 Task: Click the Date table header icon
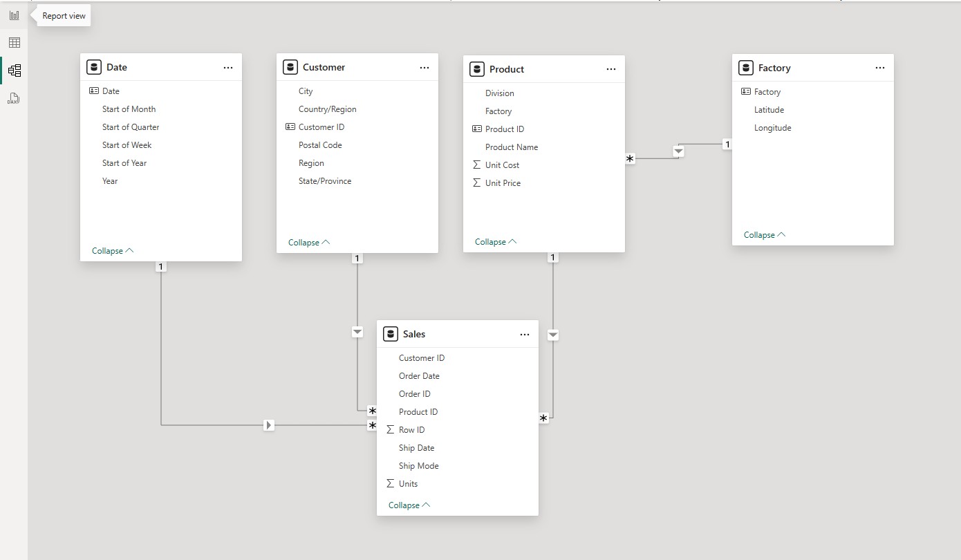pyautogui.click(x=94, y=67)
